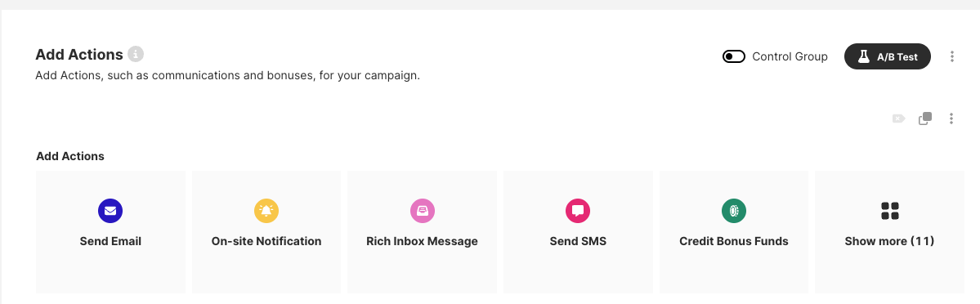Click the duplicate action copy icon
This screenshot has width=980, height=304.
[925, 118]
